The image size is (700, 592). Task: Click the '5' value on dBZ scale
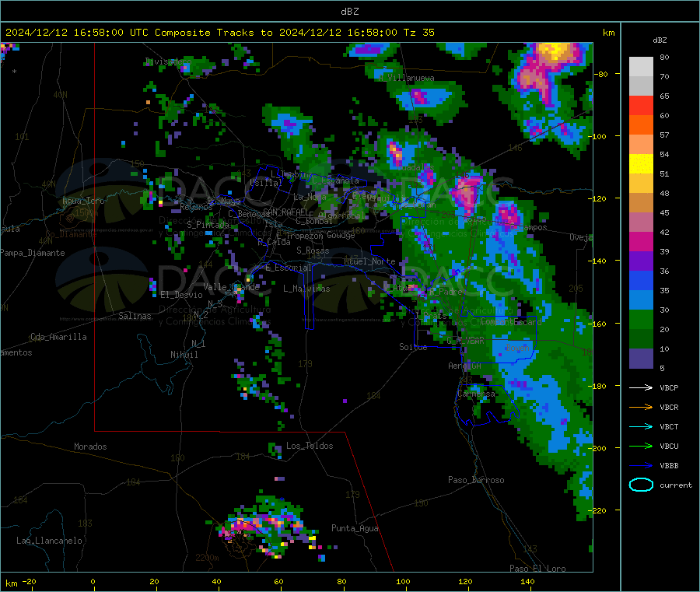click(x=662, y=368)
